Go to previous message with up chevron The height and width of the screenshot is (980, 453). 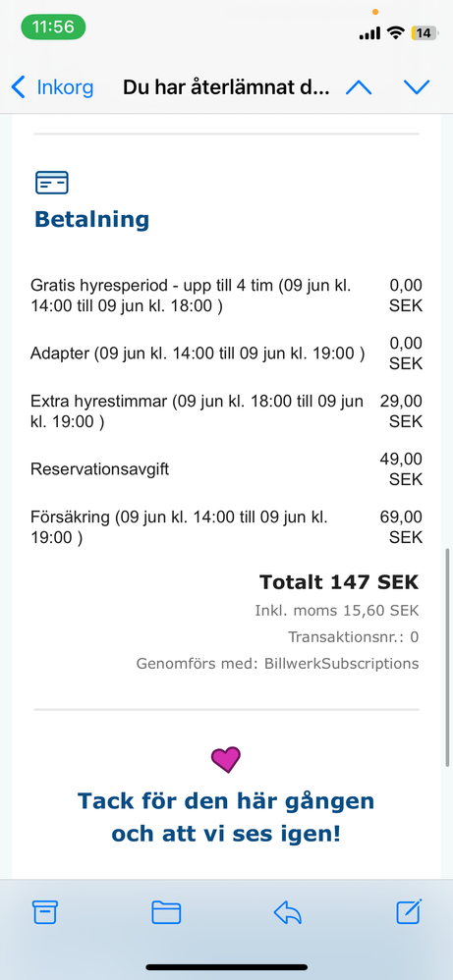359,87
